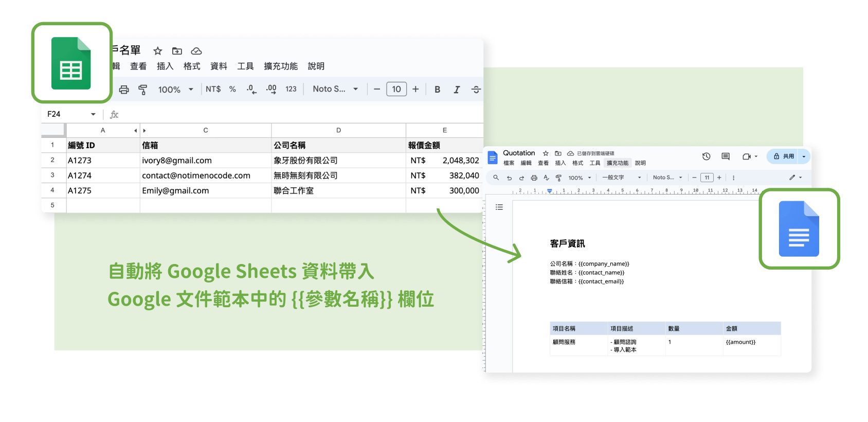Toggle bold in Sheets toolbar

[x=437, y=90]
